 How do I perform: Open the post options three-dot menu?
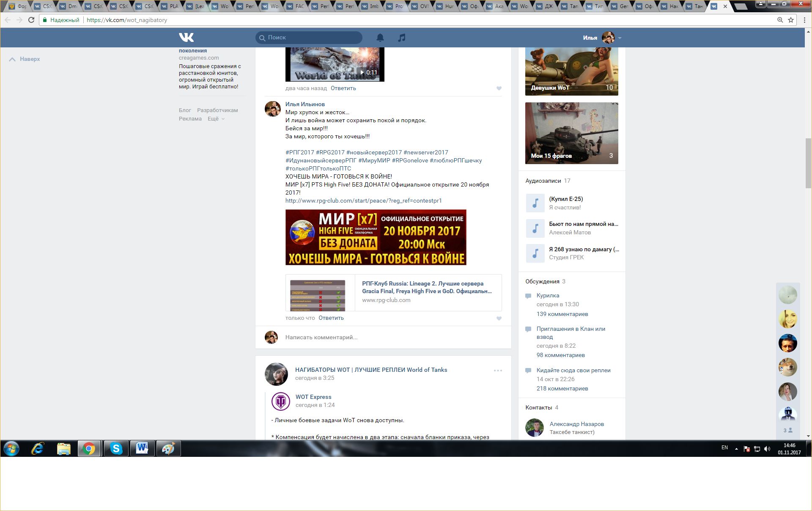(498, 371)
